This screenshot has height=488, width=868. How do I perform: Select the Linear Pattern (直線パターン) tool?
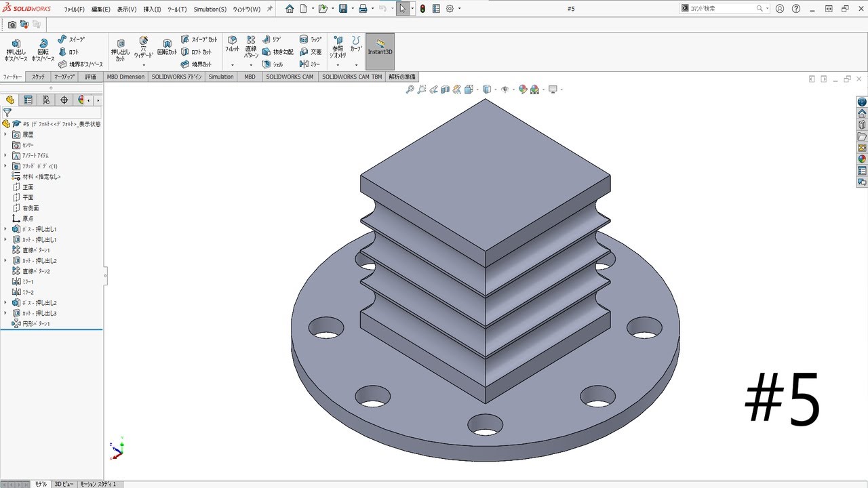pos(251,47)
